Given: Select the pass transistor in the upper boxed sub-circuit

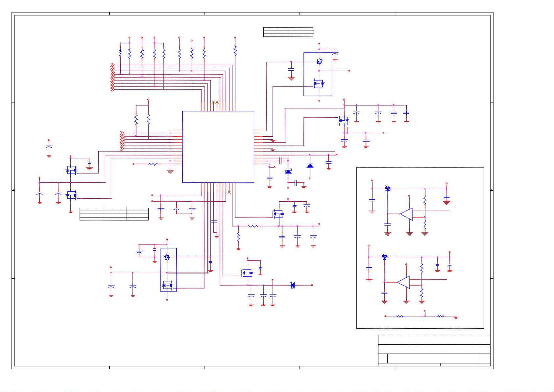Looking at the screenshot, I should tap(388, 189).
